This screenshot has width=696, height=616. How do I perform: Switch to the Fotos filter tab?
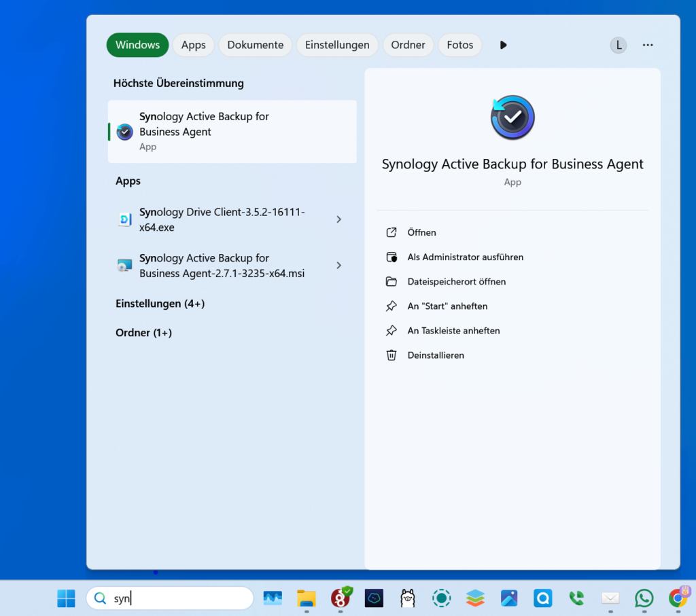tap(460, 45)
